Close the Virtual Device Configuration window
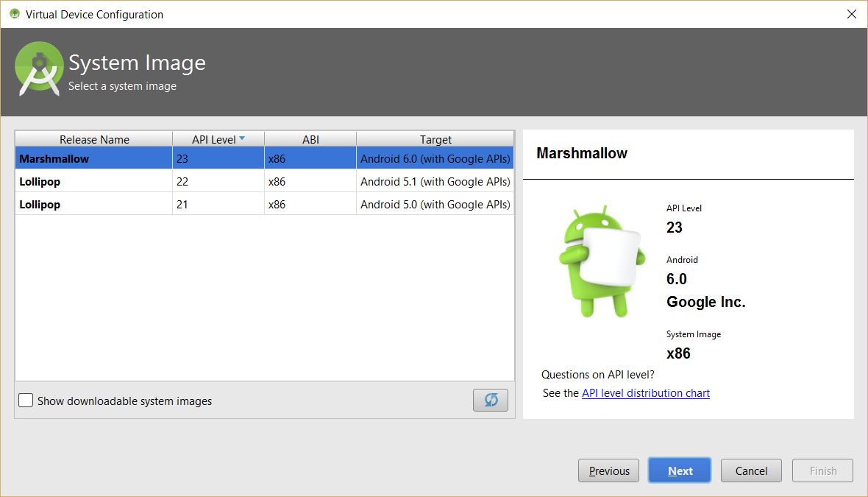Image resolution: width=868 pixels, height=497 pixels. [x=851, y=15]
